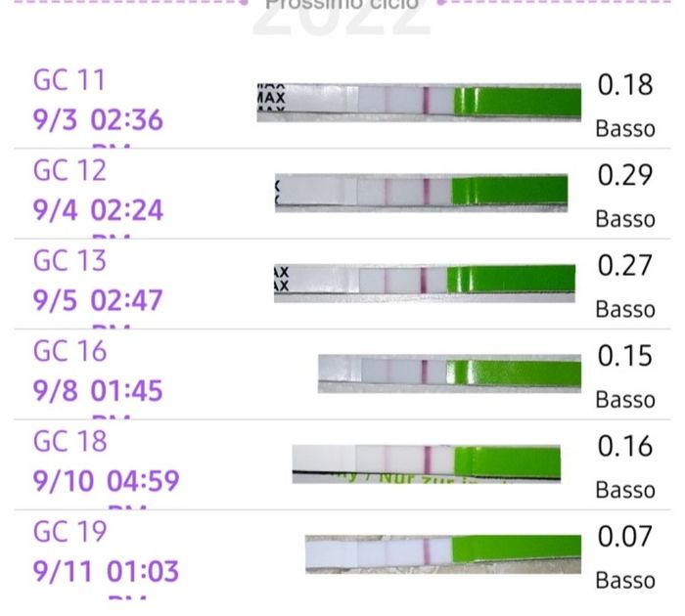This screenshot has width=685, height=616.
Task: Tap the 0.07 ratio value
Action: (x=624, y=537)
